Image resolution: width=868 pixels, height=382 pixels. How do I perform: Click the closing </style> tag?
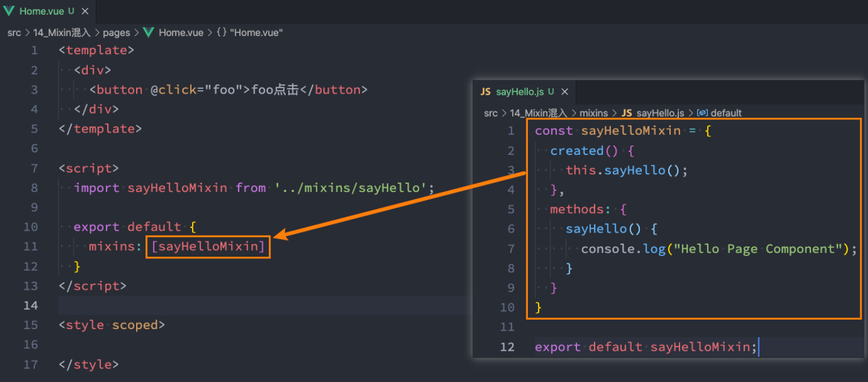point(89,365)
